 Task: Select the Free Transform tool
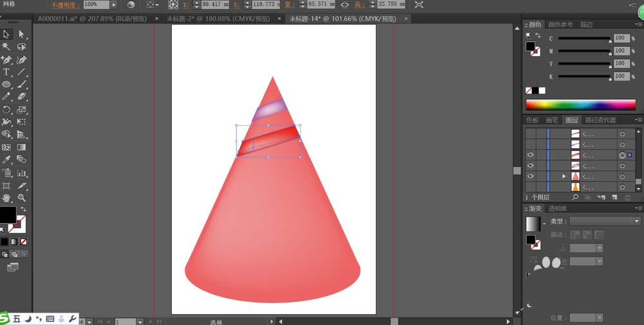point(21,122)
